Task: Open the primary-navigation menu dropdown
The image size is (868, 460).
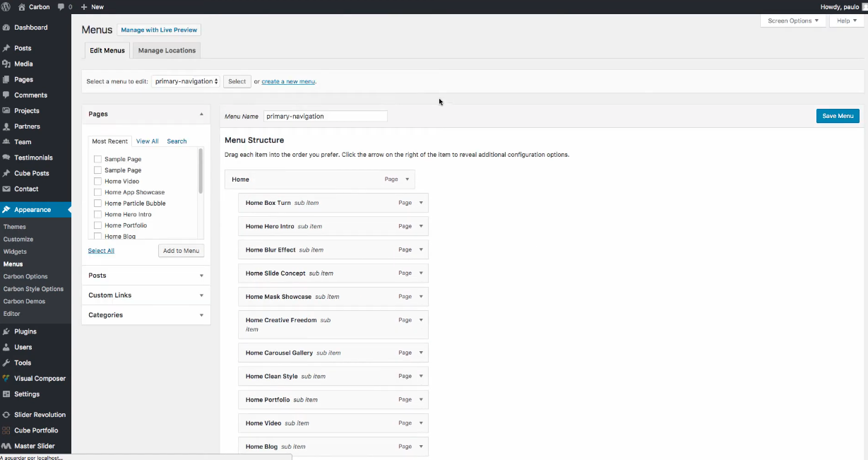Action: click(x=186, y=81)
